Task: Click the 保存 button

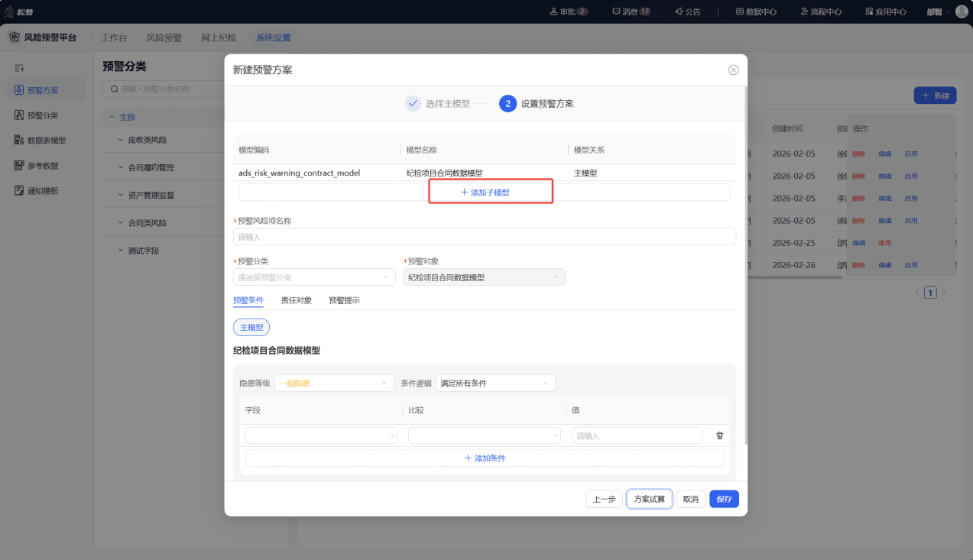Action: [724, 499]
